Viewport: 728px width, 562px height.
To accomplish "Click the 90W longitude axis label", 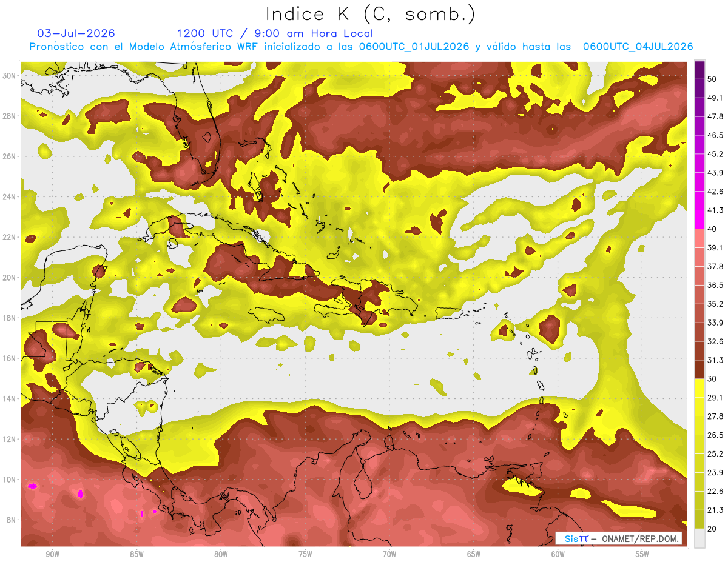I will [x=52, y=554].
